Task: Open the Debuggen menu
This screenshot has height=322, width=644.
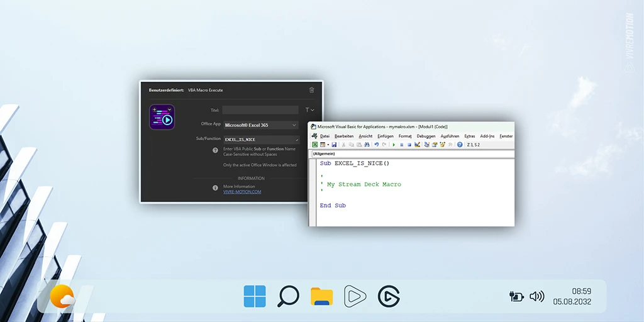Action: (x=426, y=136)
